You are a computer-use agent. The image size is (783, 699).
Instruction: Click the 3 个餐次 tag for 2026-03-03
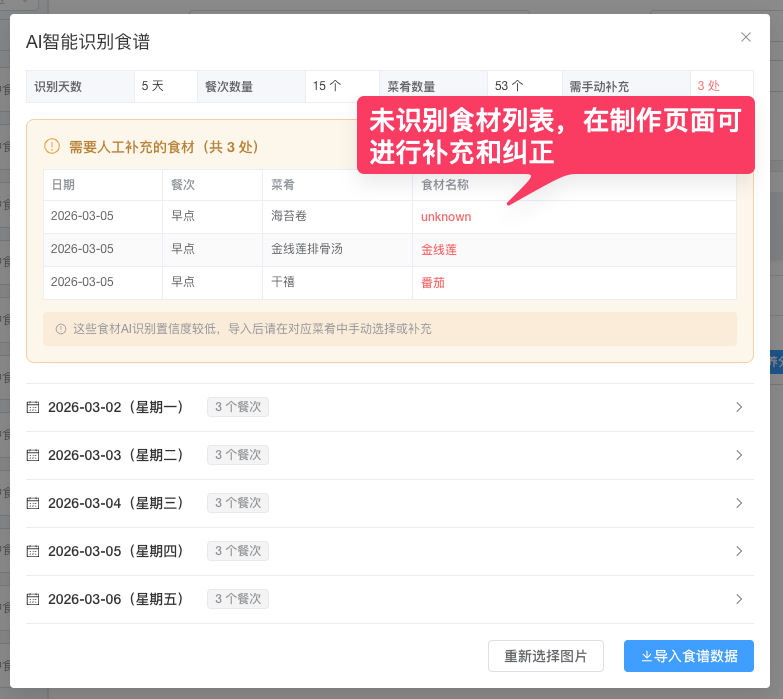(x=238, y=455)
